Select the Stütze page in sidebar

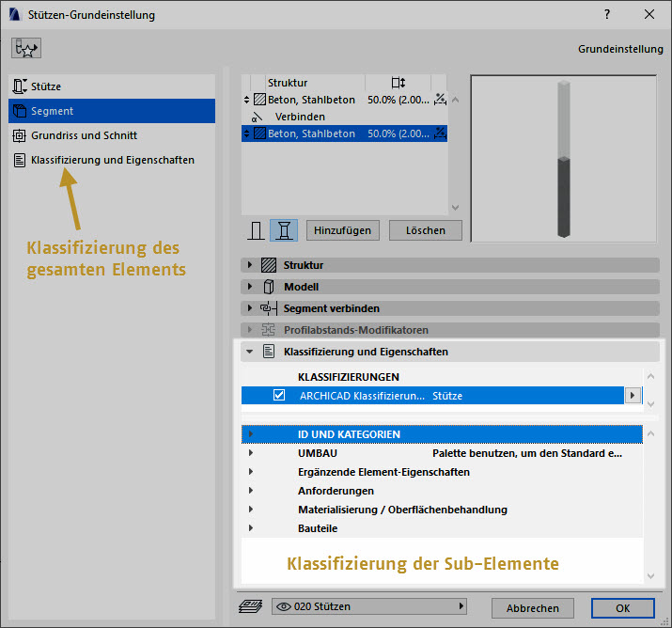pos(112,86)
